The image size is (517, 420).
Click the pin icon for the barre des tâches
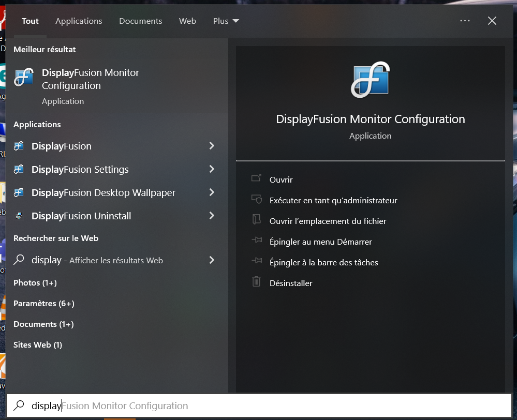point(257,261)
